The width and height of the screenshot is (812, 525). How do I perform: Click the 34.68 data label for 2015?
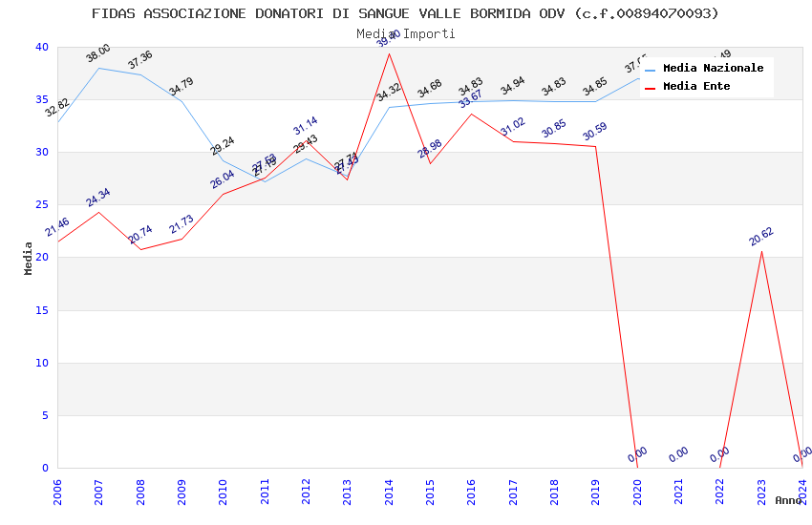[x=430, y=88]
